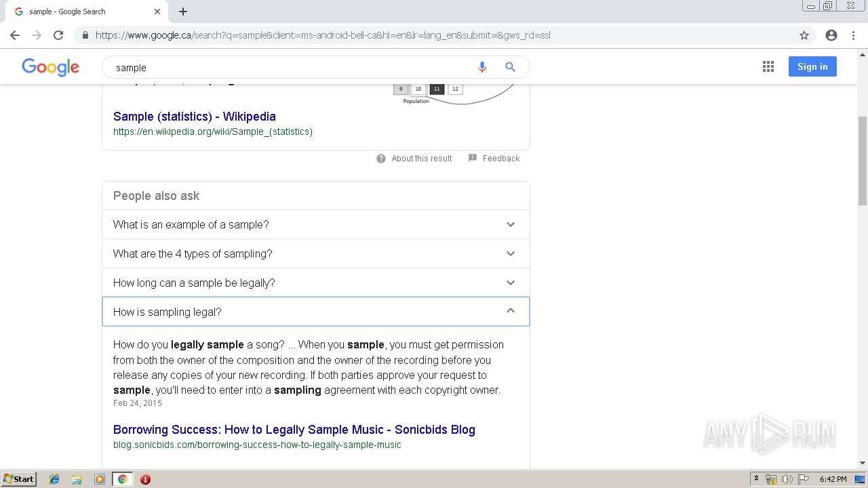Submit search with magnifier icon
Screen dimensions: 868x488
[x=511, y=67]
